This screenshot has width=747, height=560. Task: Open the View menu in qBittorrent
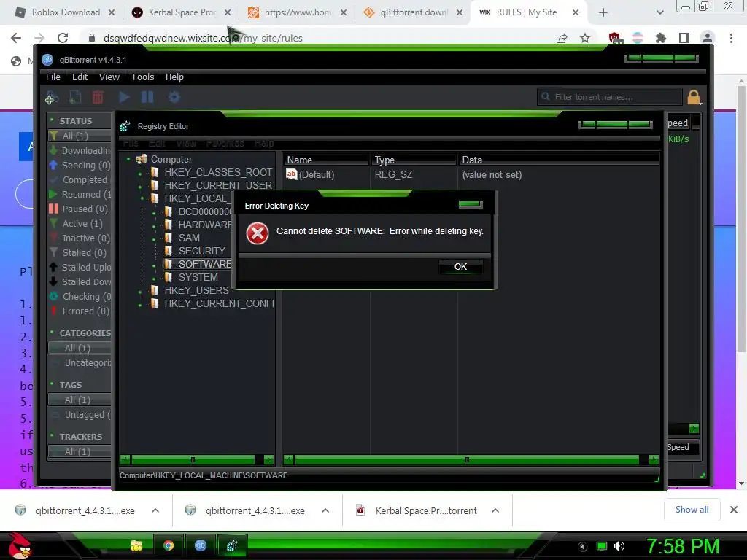[x=109, y=77]
